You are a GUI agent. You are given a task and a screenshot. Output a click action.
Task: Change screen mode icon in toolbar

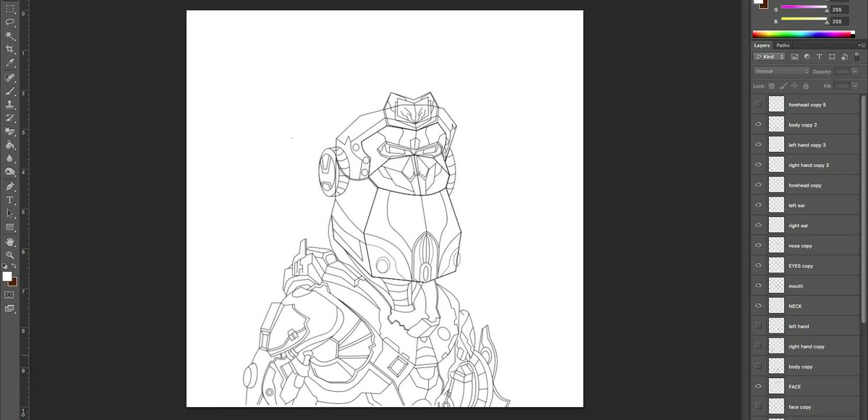[10, 309]
